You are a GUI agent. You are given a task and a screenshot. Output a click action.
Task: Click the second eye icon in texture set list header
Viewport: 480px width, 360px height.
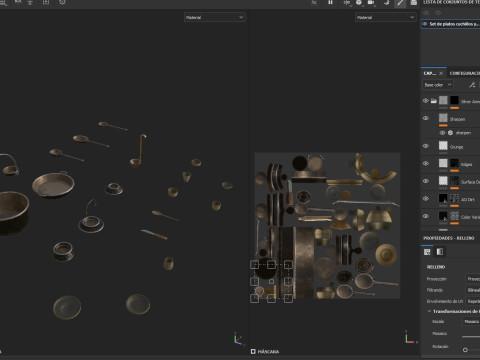point(438,13)
